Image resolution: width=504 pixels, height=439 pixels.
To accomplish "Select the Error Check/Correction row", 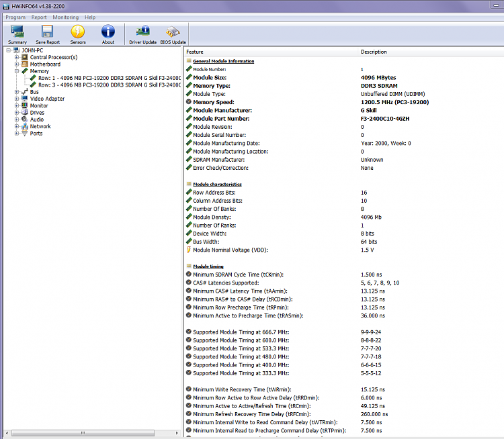I will (344, 168).
